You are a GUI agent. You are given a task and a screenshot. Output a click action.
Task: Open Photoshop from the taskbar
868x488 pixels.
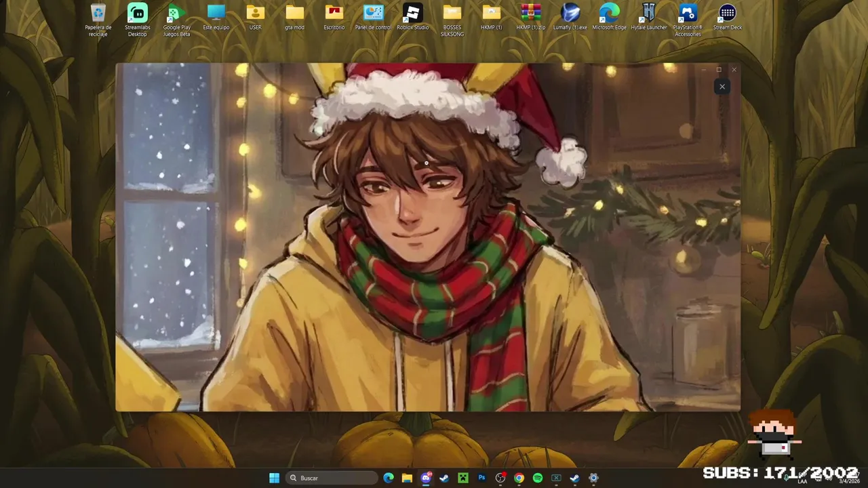coord(481,478)
